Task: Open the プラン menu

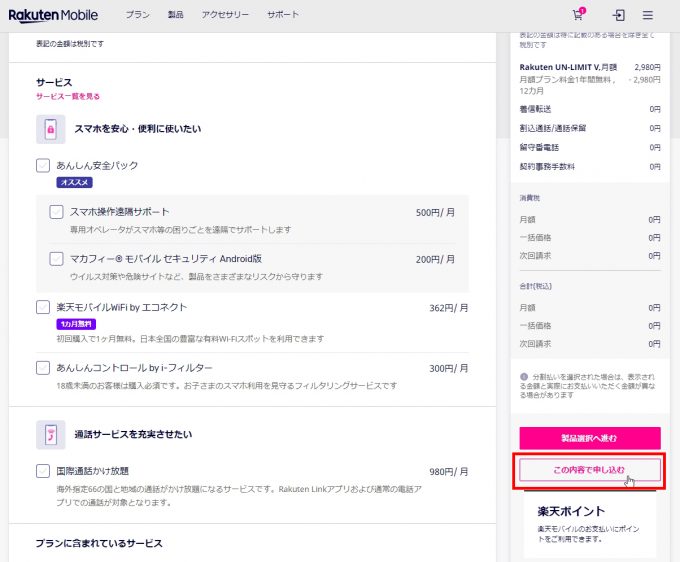Action: tap(138, 15)
